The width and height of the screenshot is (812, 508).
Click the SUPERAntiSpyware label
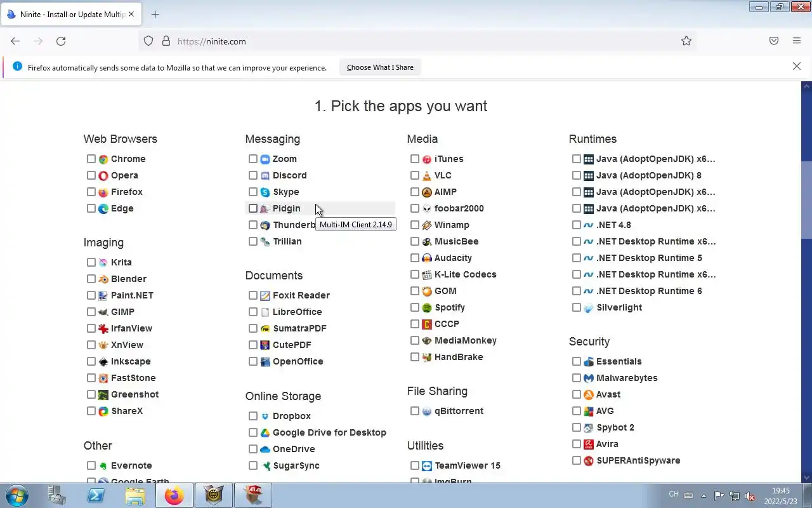[x=638, y=460]
